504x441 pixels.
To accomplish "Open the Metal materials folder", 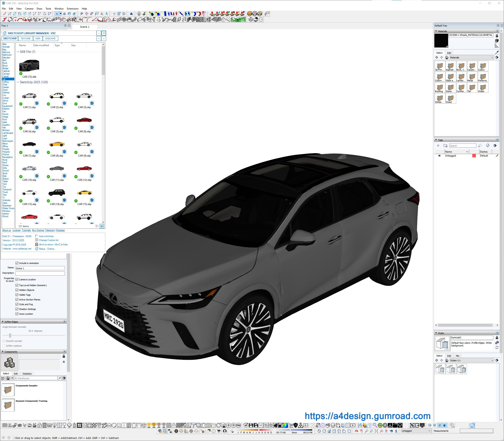I will (472, 77).
